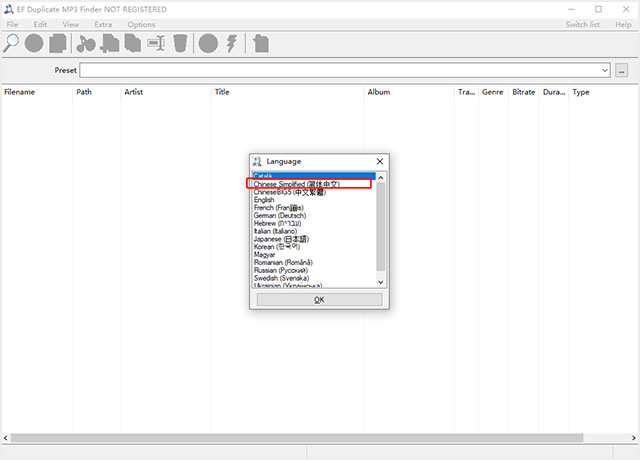The height and width of the screenshot is (460, 640).
Task: Open the File menu
Action: coord(12,24)
